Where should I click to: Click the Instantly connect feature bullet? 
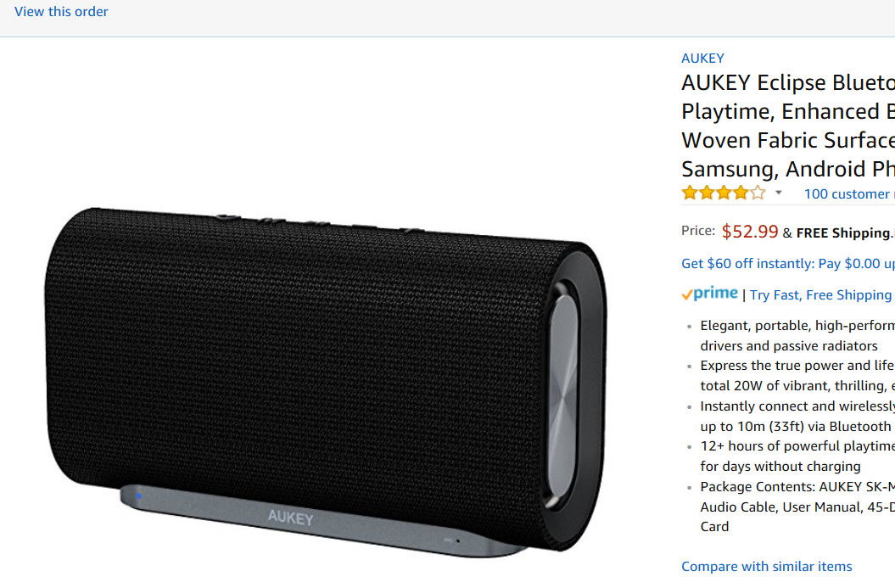coord(797,416)
